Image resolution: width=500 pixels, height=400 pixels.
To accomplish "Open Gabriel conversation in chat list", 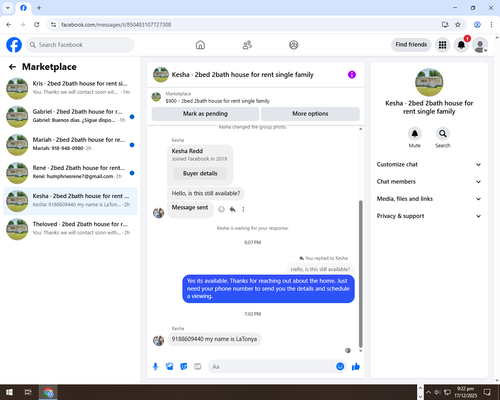I will point(70,116).
